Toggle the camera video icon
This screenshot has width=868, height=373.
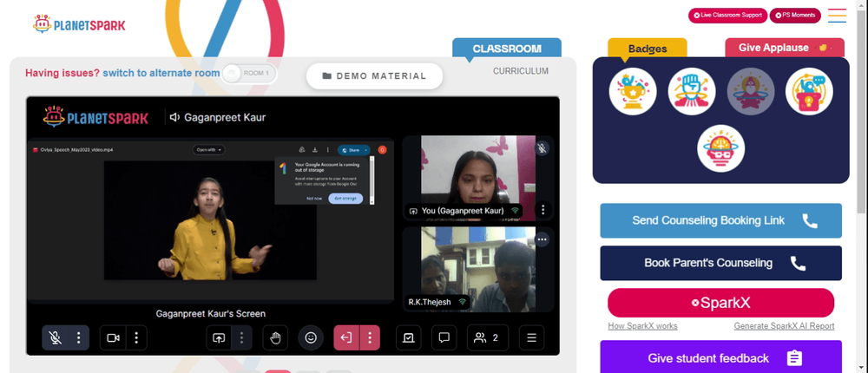coord(114,337)
